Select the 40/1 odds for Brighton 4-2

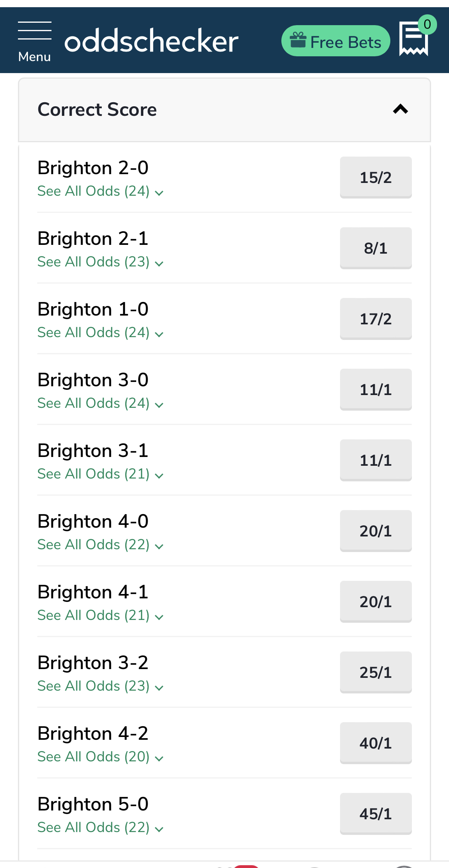click(x=376, y=743)
